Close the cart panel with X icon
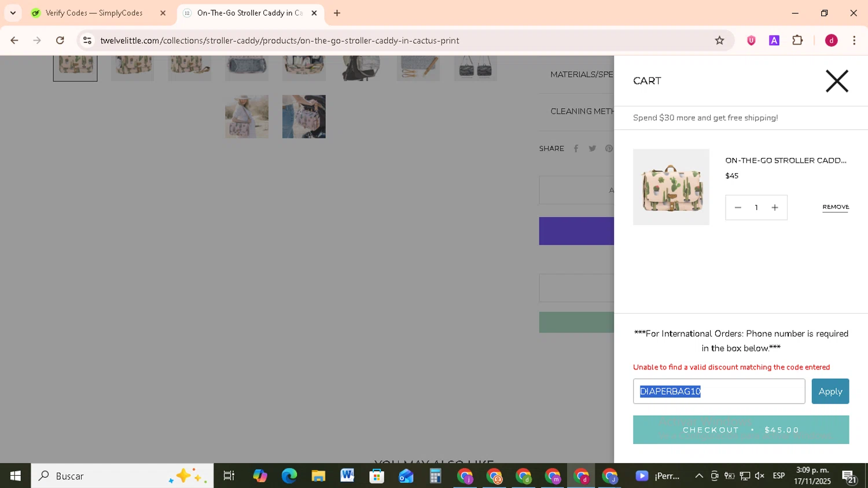The width and height of the screenshot is (868, 488). click(x=836, y=81)
